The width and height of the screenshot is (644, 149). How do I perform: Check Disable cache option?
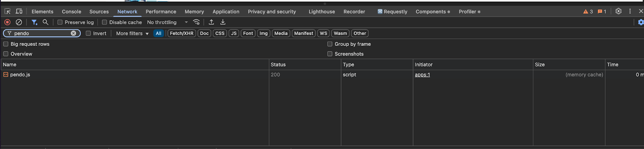(x=104, y=22)
